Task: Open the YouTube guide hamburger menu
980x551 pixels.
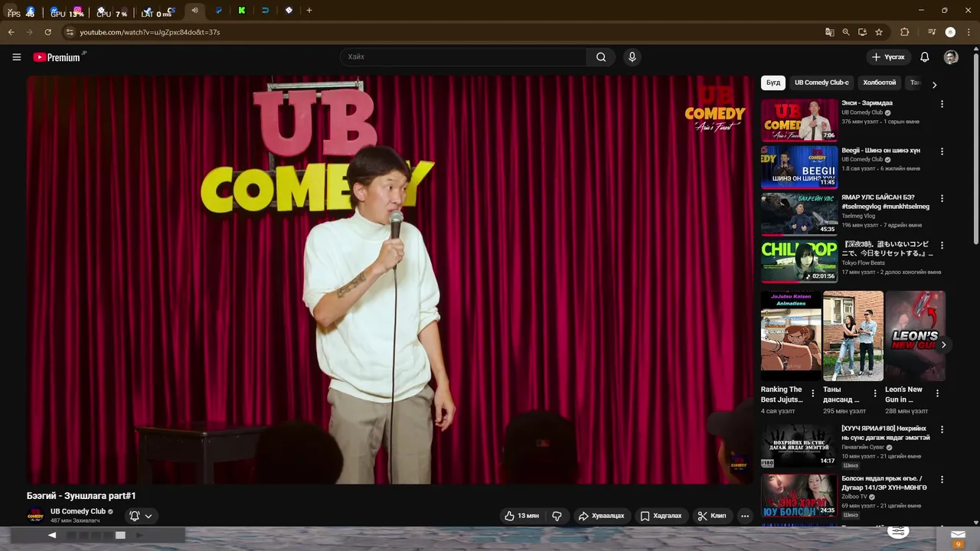Action: pos(16,57)
